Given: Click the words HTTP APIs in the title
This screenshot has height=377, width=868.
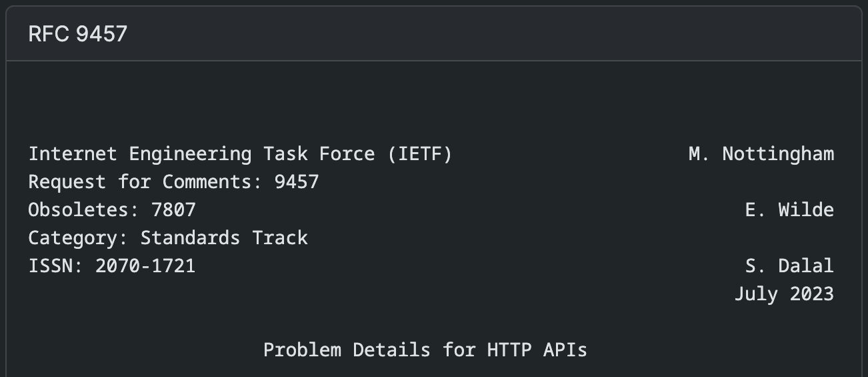Looking at the screenshot, I should tap(537, 350).
